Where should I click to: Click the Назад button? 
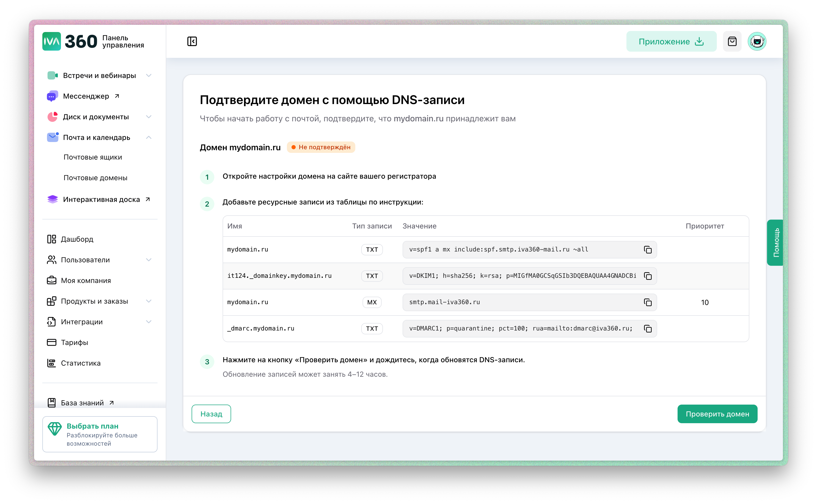tap(211, 414)
